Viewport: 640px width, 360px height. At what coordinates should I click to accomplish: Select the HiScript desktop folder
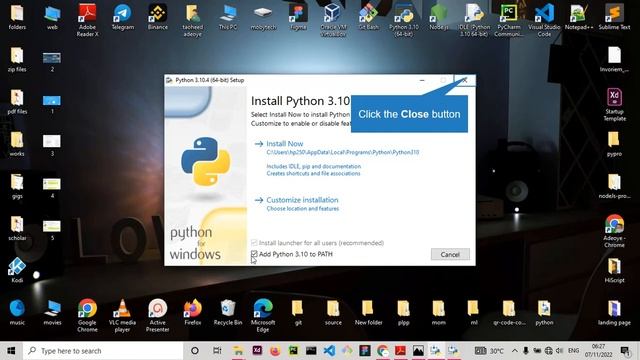614,270
